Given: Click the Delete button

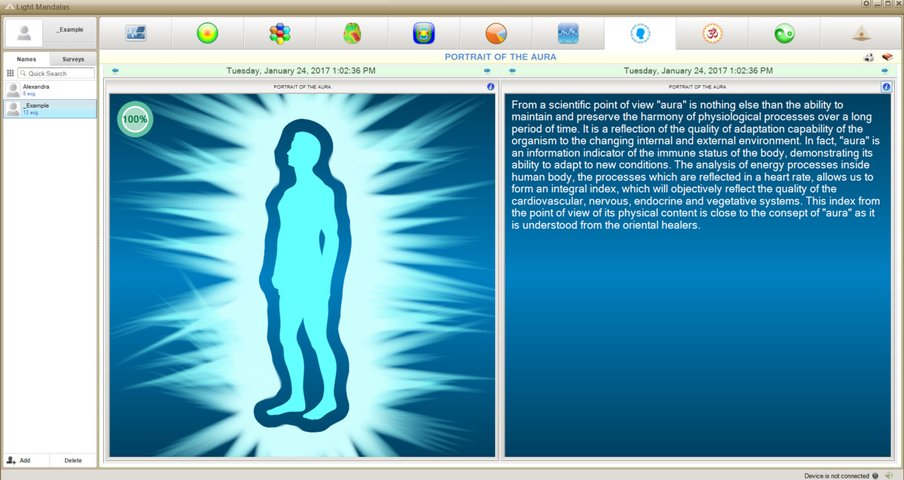Looking at the screenshot, I should point(73,460).
